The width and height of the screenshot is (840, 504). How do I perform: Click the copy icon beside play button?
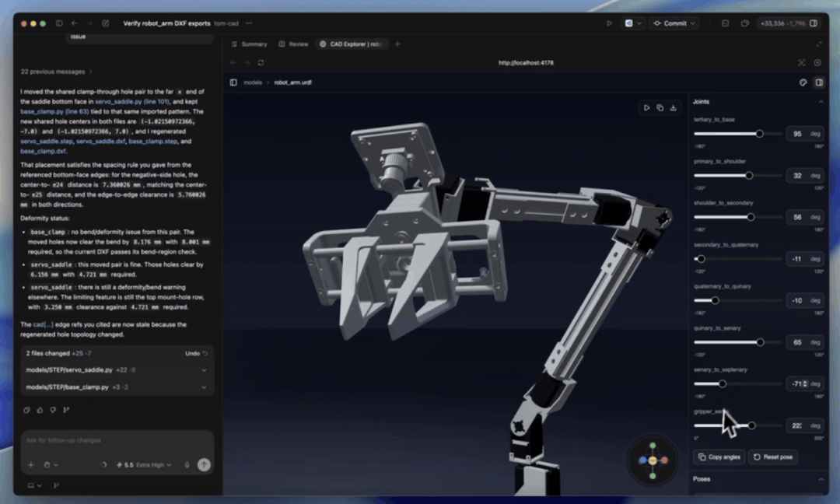coord(660,107)
